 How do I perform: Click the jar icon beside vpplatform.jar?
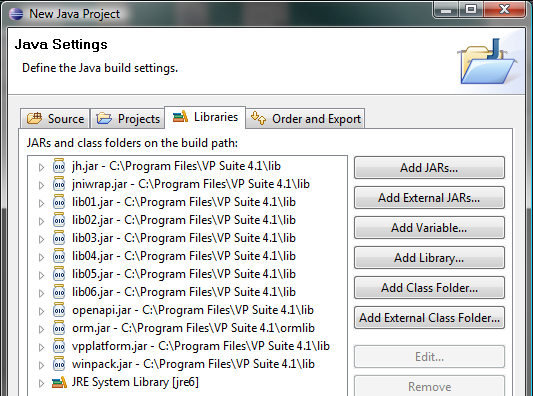tap(59, 346)
